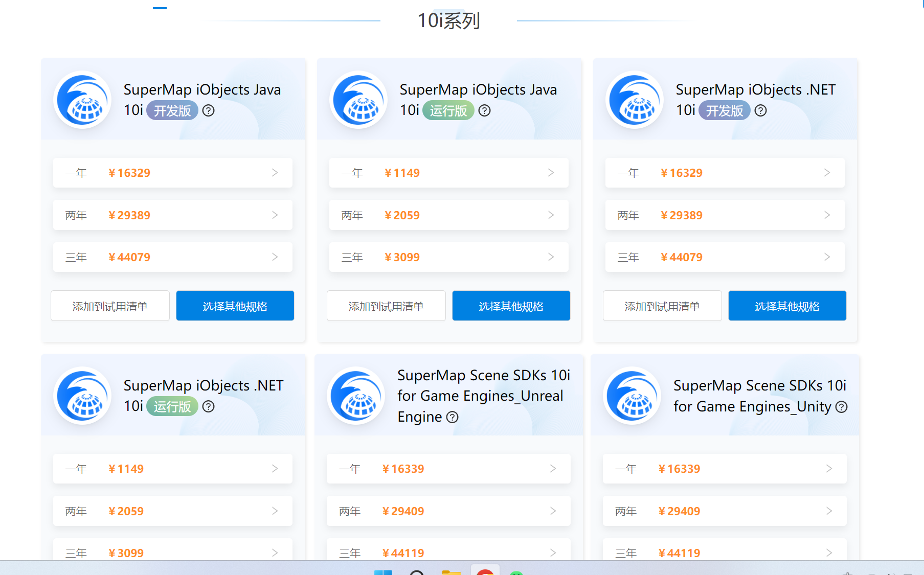Select 三年 ¥3099 in .NET 运行版 card
The image size is (924, 575).
(173, 550)
